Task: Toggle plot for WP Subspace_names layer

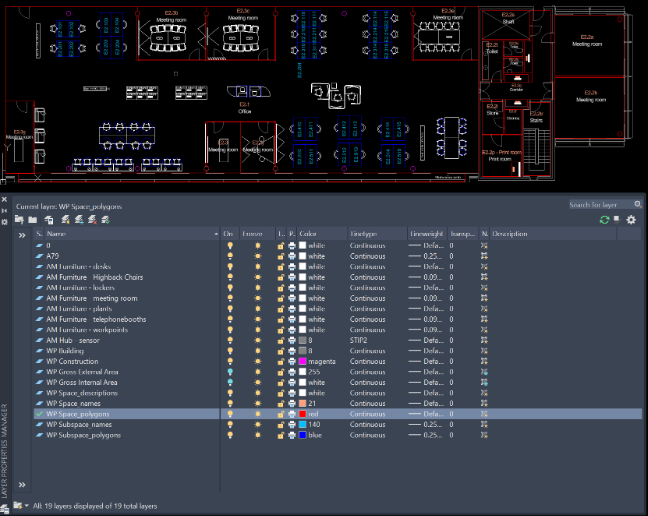Action: 292,424
